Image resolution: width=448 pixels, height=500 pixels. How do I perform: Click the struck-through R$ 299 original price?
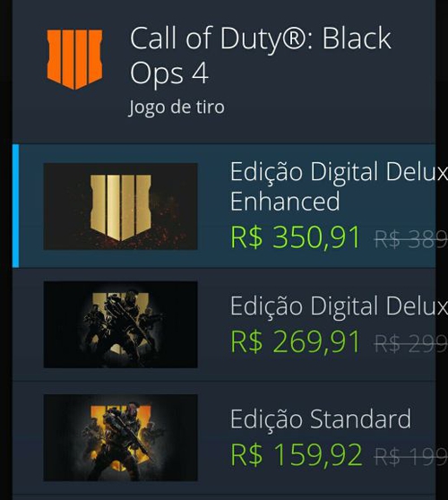point(411,344)
